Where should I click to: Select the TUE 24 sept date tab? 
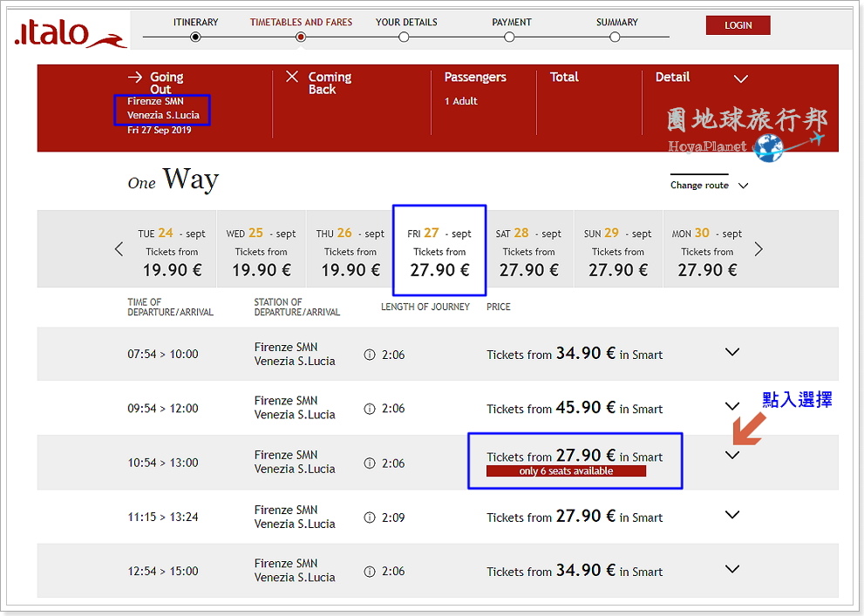tap(172, 249)
